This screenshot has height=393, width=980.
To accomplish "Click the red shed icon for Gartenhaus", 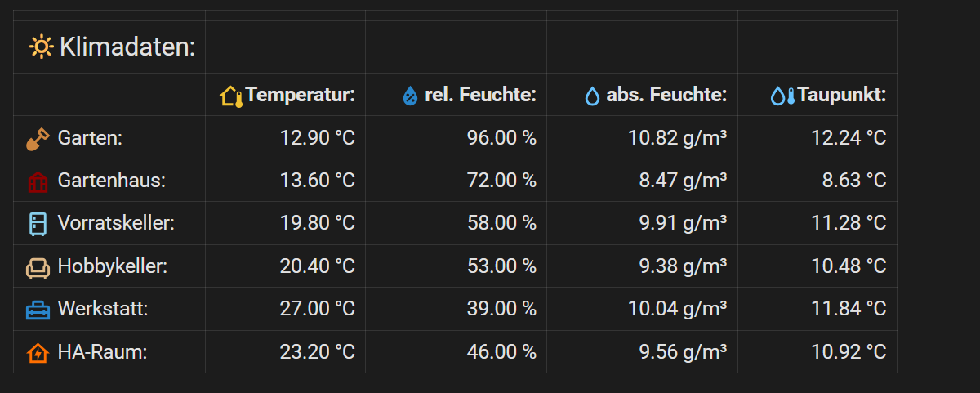I will tap(38, 181).
